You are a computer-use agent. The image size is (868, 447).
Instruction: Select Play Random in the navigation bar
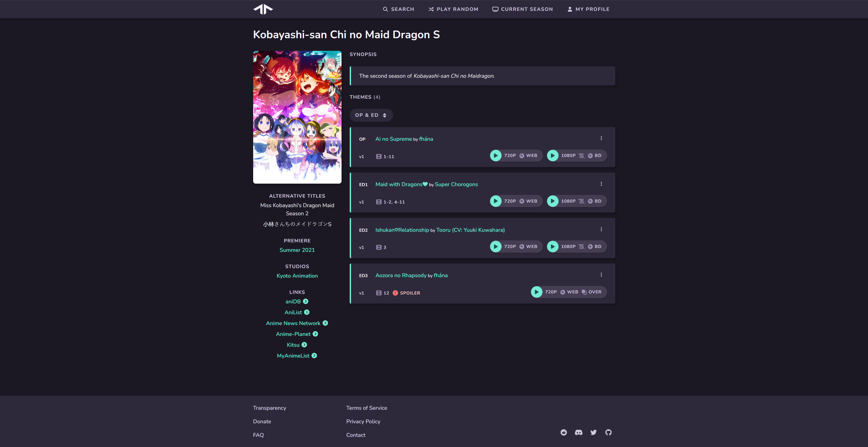tap(453, 9)
